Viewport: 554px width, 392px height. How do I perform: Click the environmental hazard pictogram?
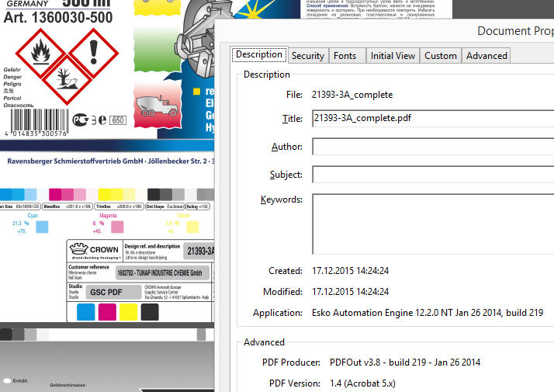coord(67,79)
